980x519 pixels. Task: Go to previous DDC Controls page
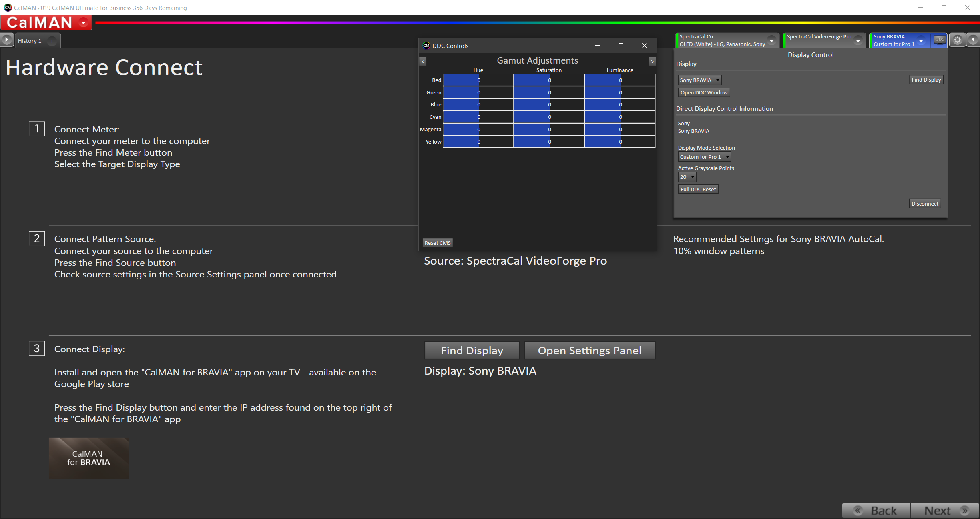point(423,62)
